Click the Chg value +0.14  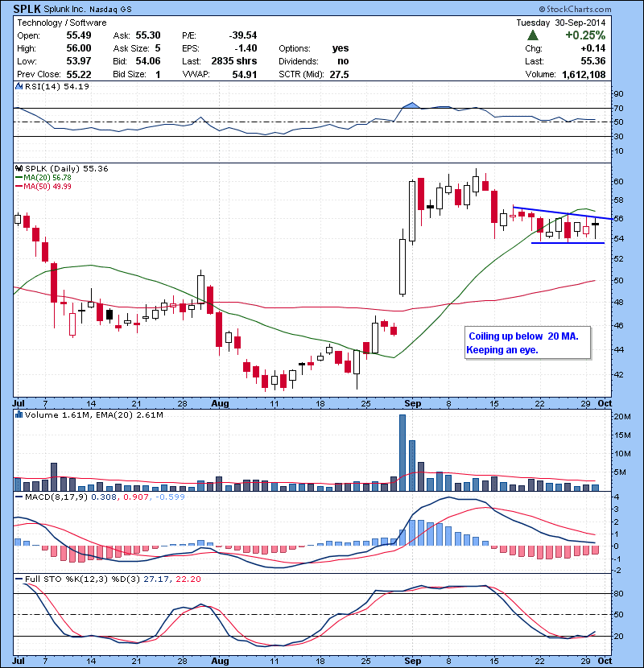tap(592, 48)
